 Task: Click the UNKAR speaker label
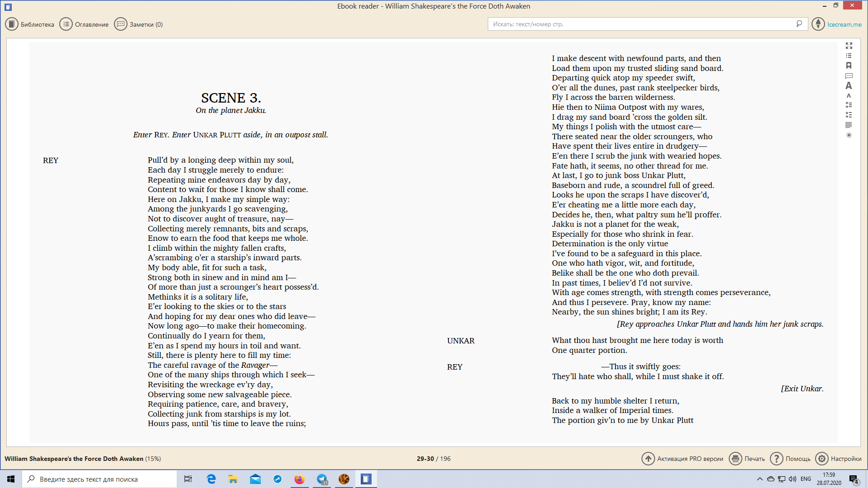pos(461,341)
